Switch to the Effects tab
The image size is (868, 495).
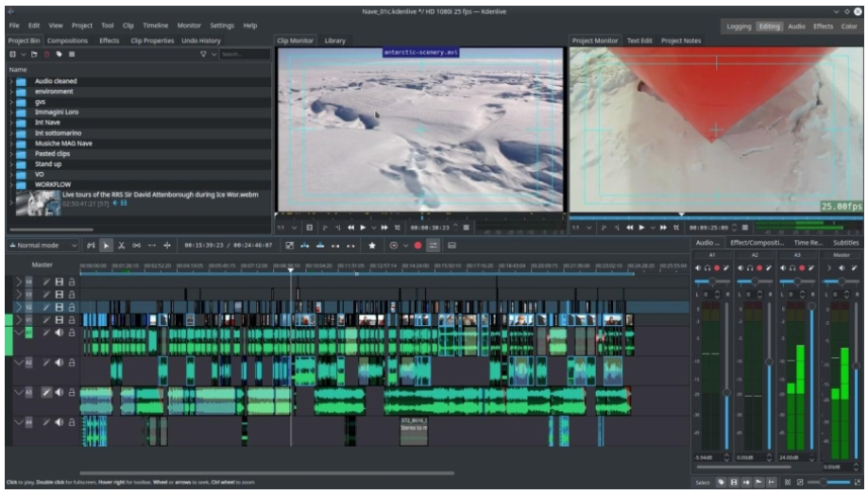(x=110, y=41)
